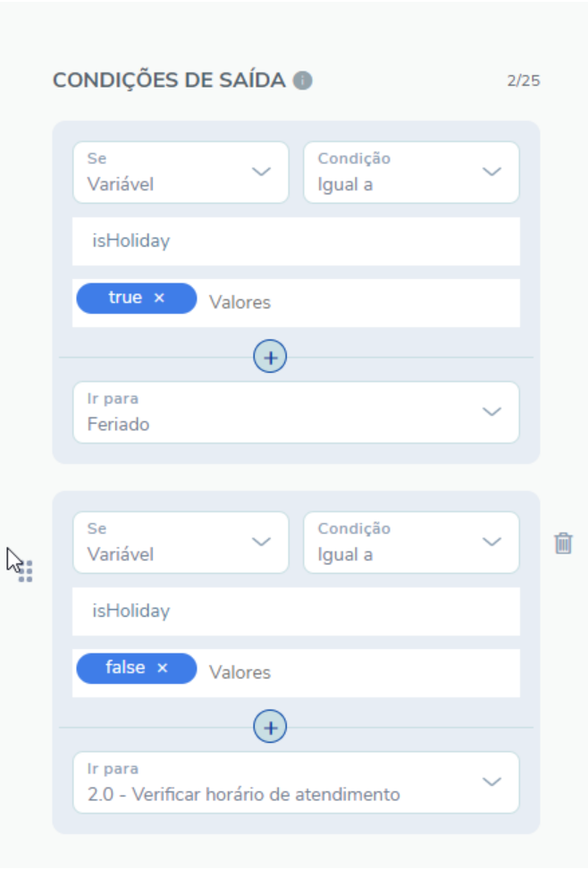
Task: Click second isHoliday variable field
Action: tap(296, 612)
